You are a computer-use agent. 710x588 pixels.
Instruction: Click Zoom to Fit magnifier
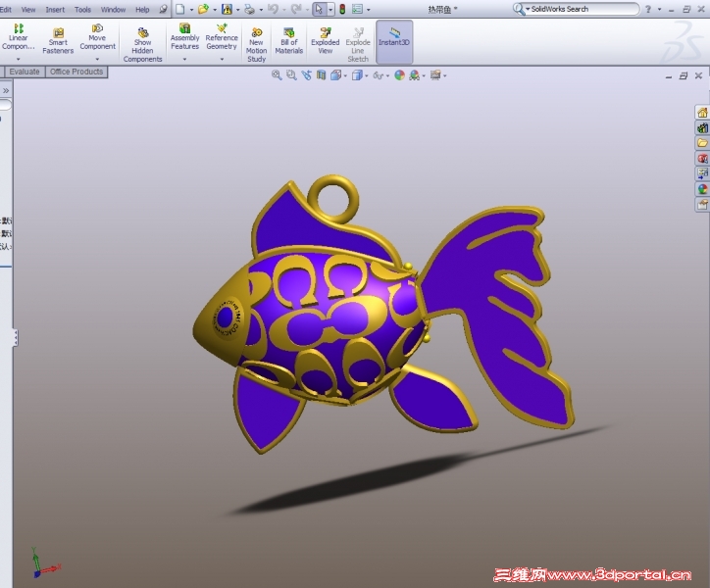coord(277,75)
